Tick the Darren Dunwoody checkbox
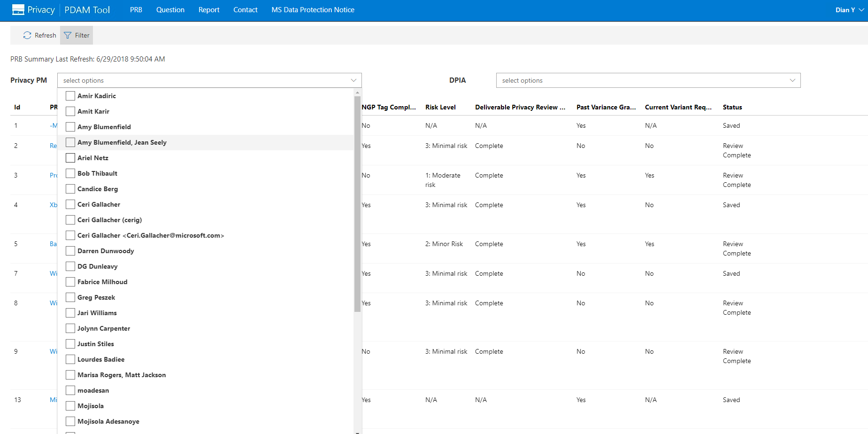This screenshot has width=868, height=434. [x=70, y=251]
